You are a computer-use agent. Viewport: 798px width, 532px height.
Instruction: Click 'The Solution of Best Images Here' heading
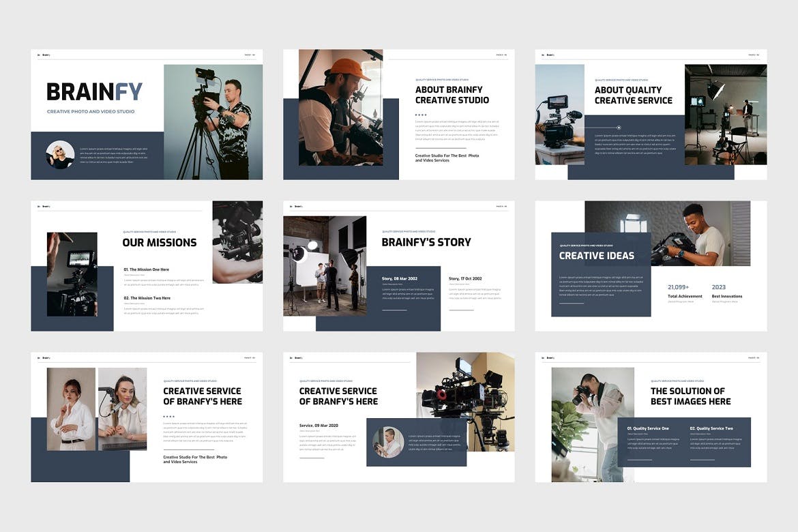(x=690, y=396)
